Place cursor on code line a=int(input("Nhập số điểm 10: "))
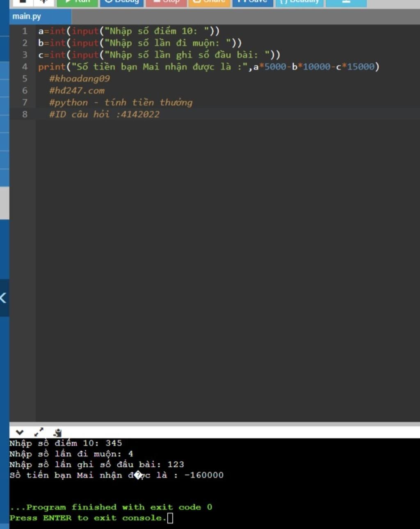This screenshot has height=529, width=420. tap(129, 31)
